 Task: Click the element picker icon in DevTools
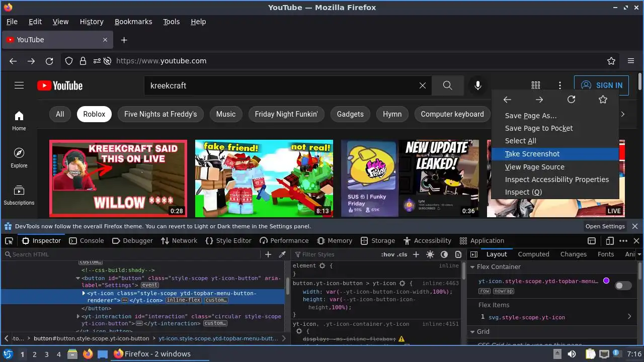coord(9,241)
